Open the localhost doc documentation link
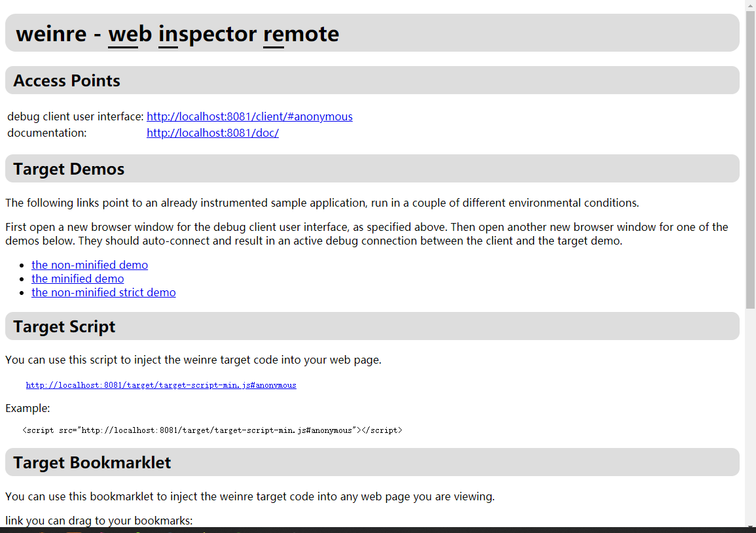756x533 pixels. pos(213,133)
